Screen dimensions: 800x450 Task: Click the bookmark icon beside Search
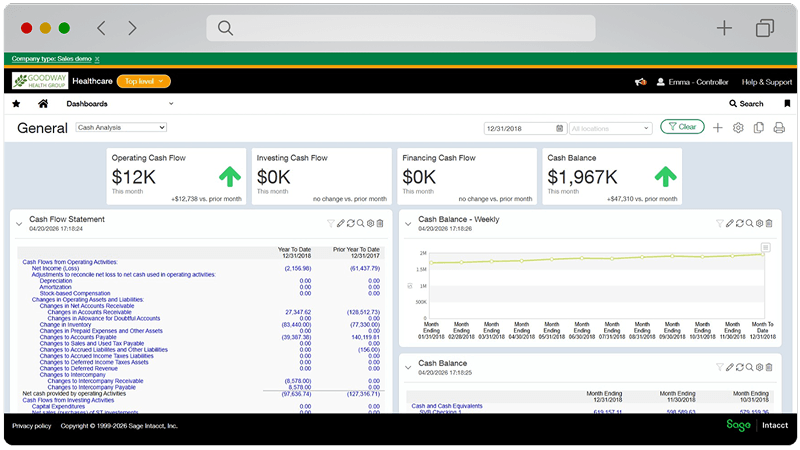click(x=787, y=104)
